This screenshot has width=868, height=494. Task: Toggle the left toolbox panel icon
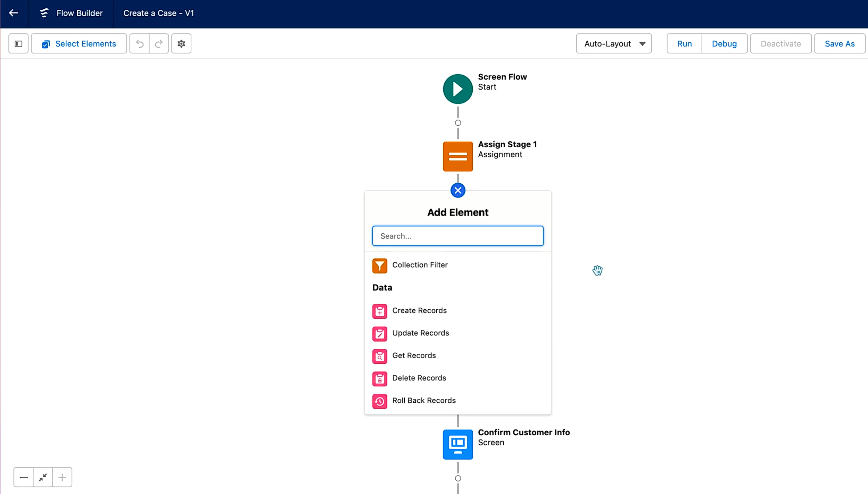(x=18, y=44)
